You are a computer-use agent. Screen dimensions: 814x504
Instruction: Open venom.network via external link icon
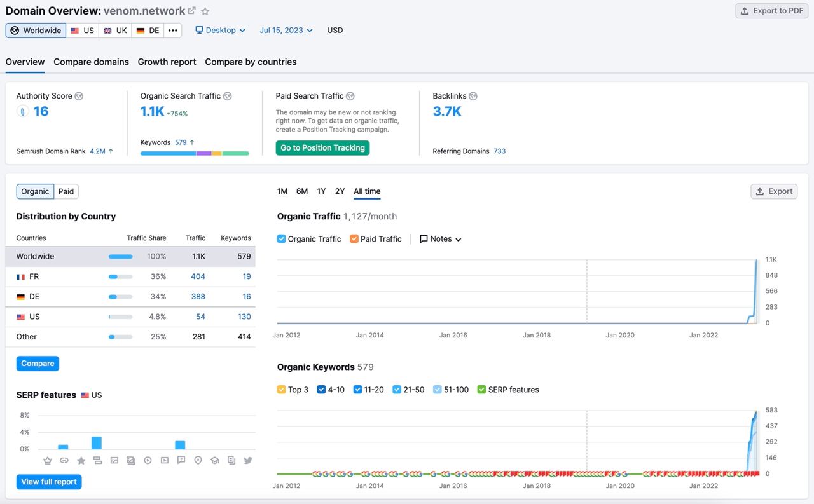pyautogui.click(x=191, y=11)
